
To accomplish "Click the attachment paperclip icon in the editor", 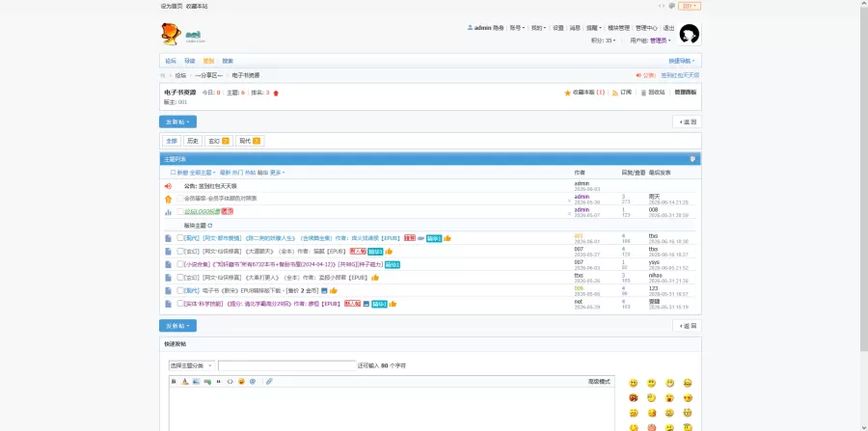I will pyautogui.click(x=269, y=381).
